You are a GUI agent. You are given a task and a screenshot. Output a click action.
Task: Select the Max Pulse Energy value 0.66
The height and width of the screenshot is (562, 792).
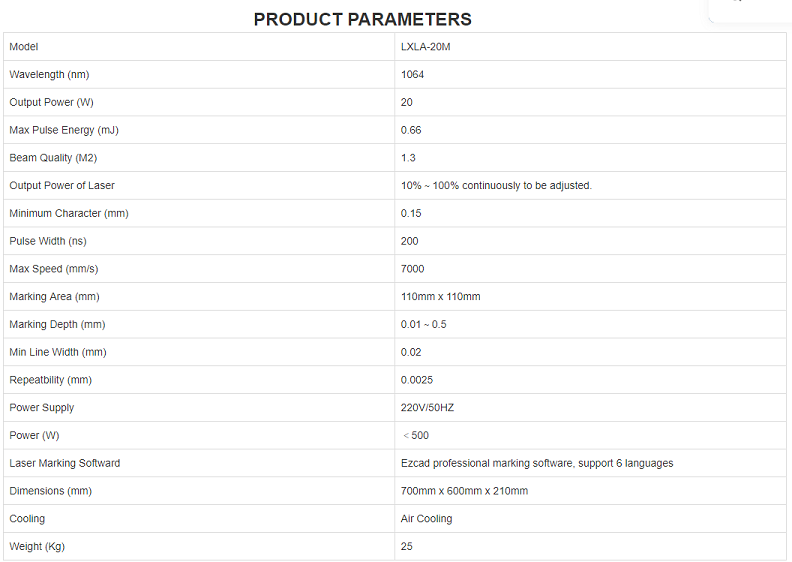411,130
